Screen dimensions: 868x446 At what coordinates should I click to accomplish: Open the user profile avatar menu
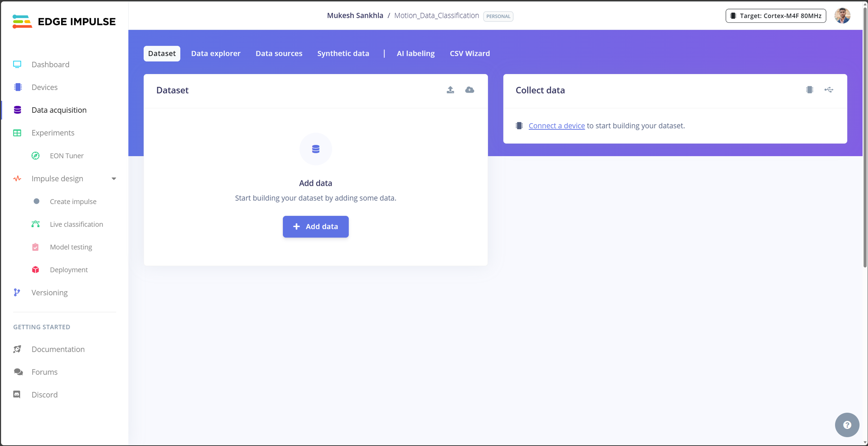pos(842,16)
